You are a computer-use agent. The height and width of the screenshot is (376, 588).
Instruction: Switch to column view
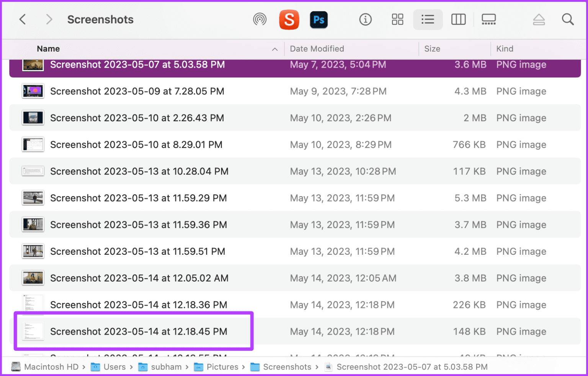(458, 20)
